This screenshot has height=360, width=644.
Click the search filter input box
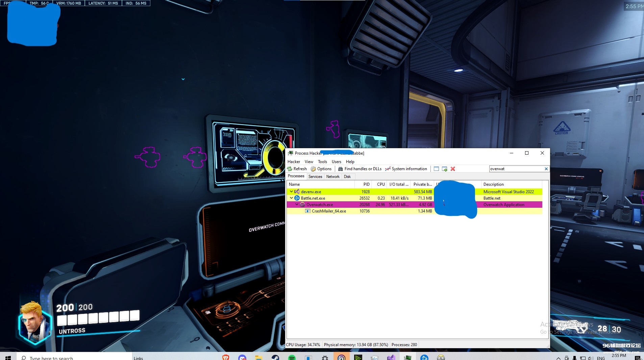(x=516, y=169)
